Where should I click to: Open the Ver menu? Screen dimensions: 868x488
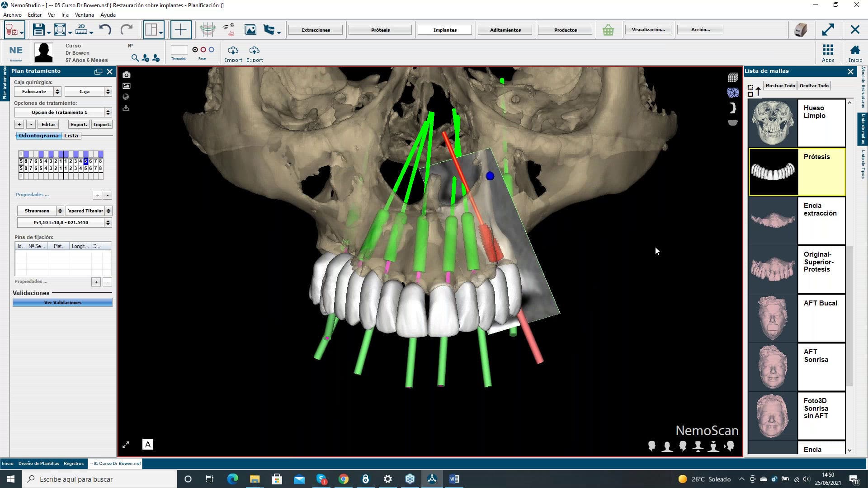coord(51,14)
